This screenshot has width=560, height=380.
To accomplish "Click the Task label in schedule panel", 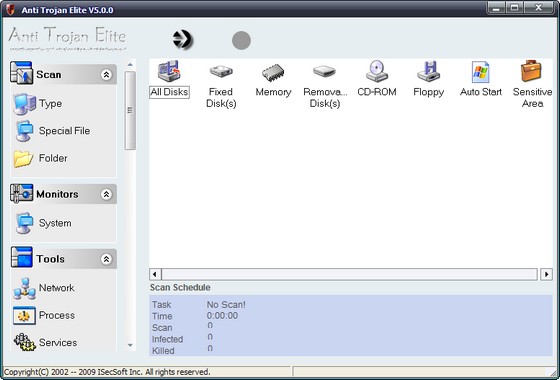I will coord(161,305).
